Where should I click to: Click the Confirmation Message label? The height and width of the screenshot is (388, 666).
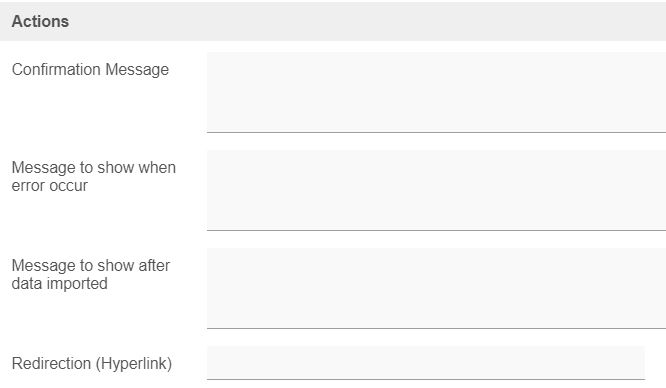90,69
